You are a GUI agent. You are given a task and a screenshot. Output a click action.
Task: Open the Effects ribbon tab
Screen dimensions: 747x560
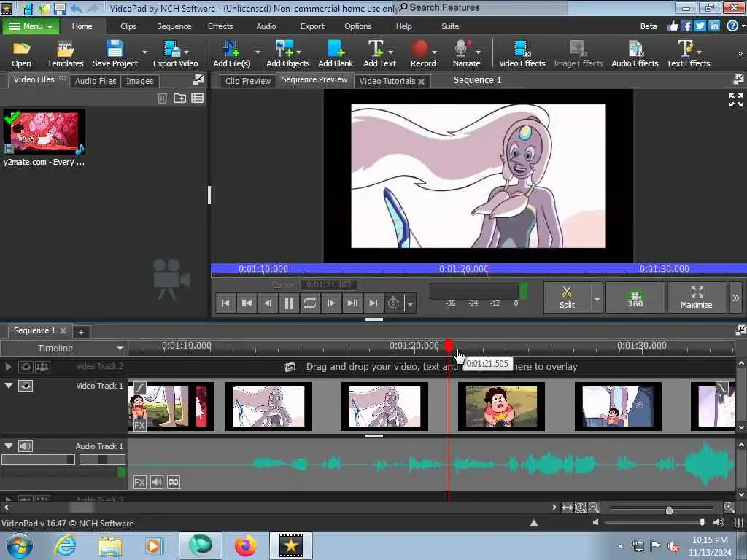(x=220, y=26)
